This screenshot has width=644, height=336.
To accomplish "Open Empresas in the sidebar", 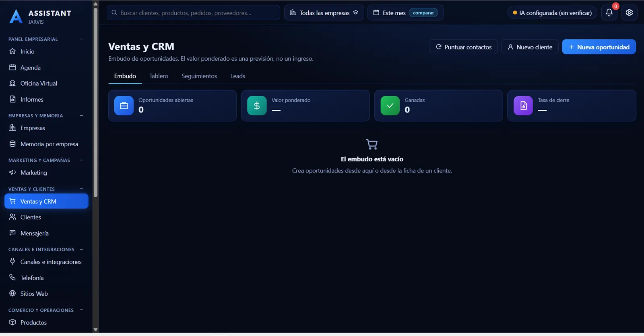I will 46,128.
